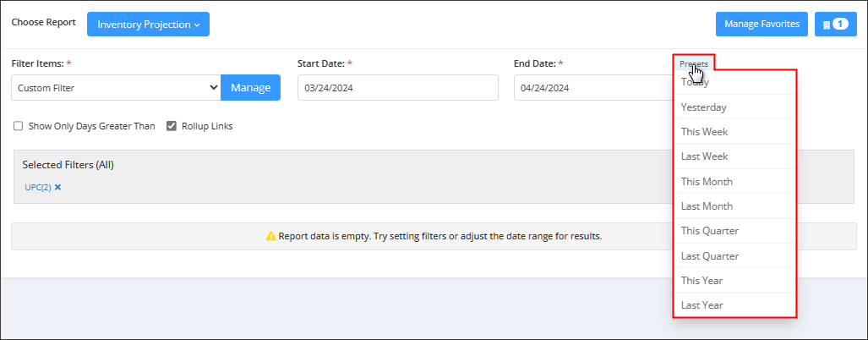This screenshot has height=340, width=868.
Task: Click the building icon button with badge 1
Action: (835, 25)
